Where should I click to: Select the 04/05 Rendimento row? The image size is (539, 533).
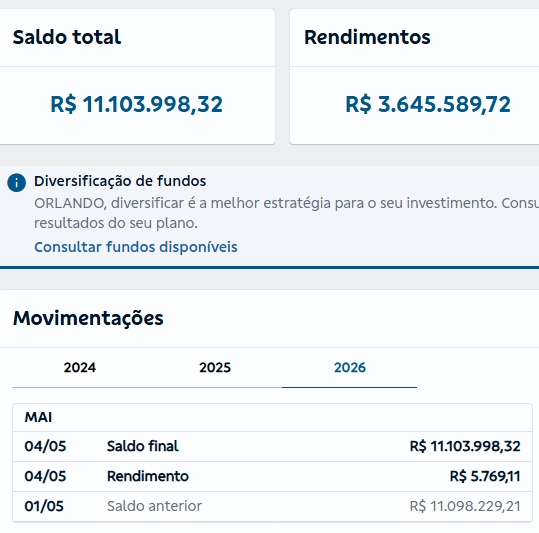point(272,476)
